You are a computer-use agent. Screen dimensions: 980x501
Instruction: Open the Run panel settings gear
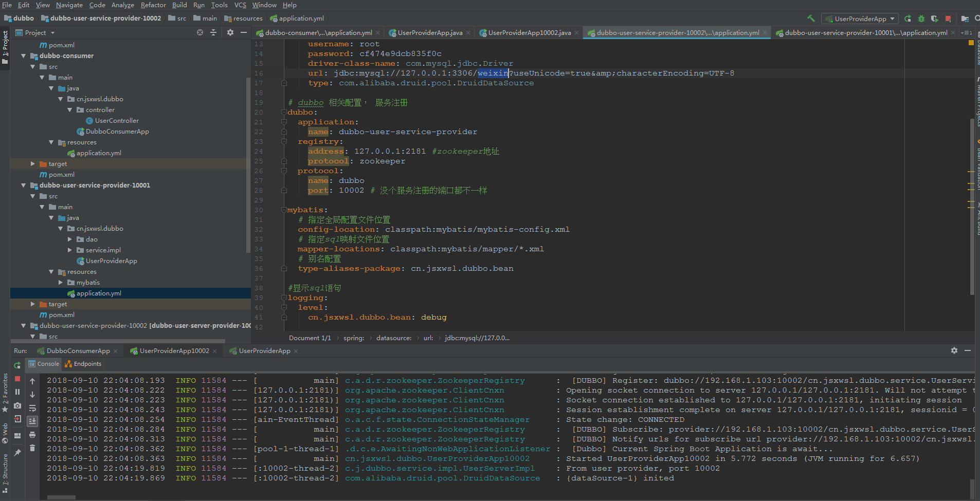(954, 350)
